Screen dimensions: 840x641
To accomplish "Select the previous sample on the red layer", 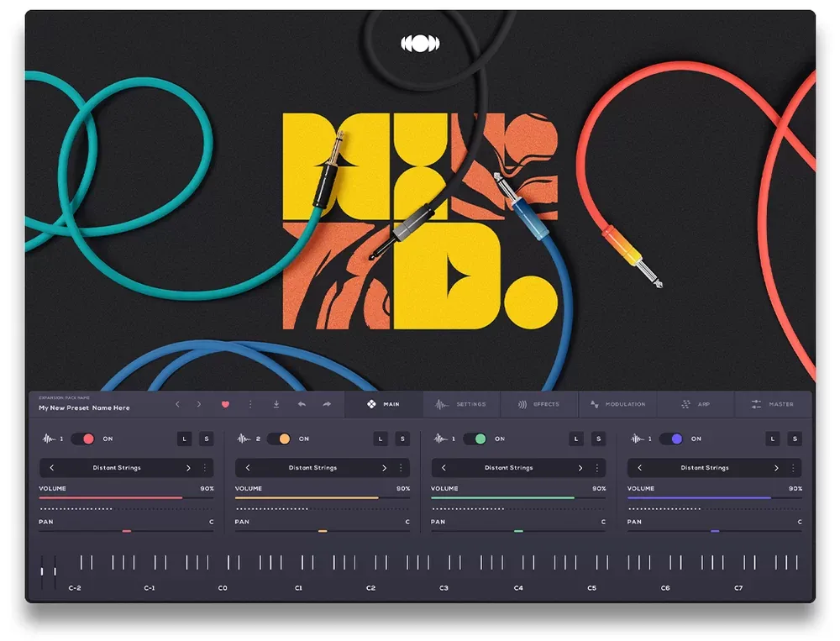I will pyautogui.click(x=52, y=468).
